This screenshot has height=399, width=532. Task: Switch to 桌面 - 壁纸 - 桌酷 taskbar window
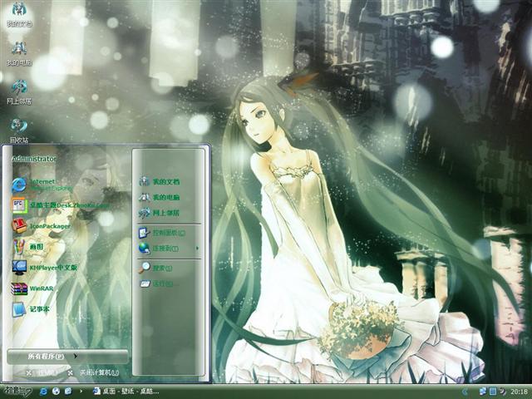pos(126,392)
